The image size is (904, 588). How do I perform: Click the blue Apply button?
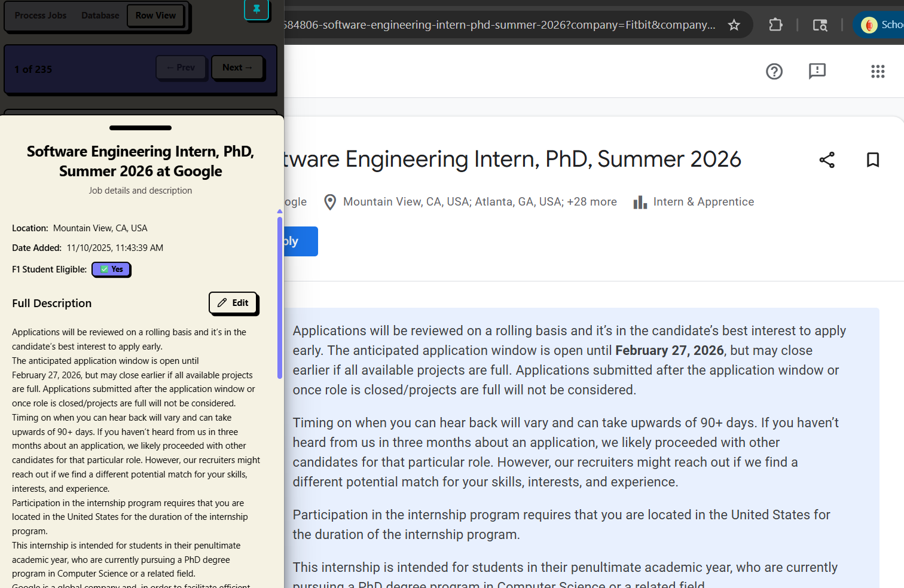300,241
